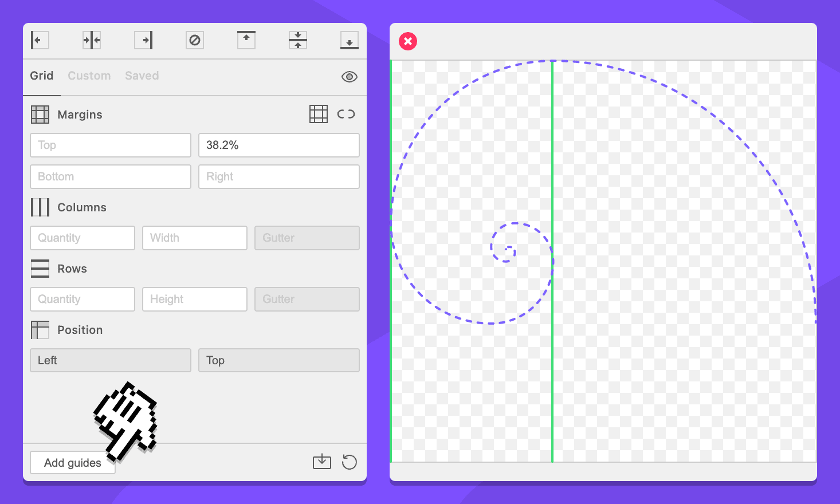Add horizontal center guide icon

pyautogui.click(x=298, y=40)
